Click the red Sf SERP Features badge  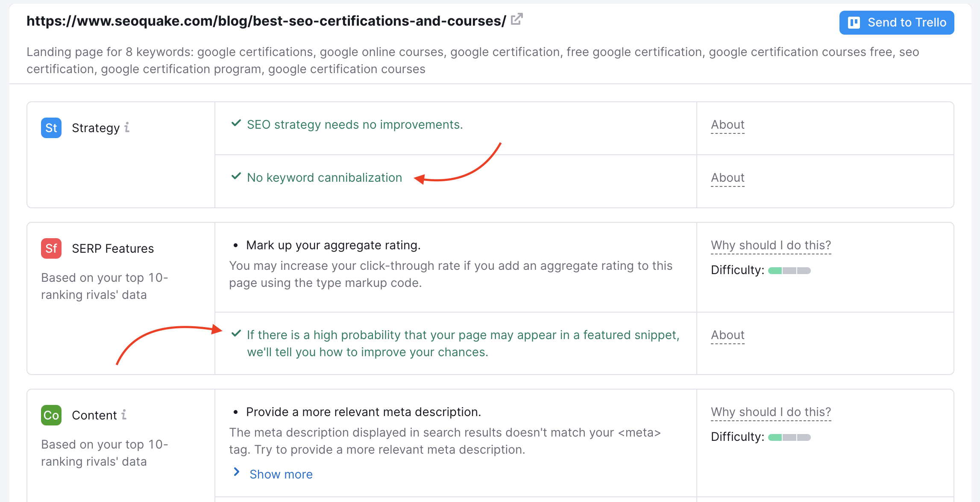pyautogui.click(x=51, y=248)
